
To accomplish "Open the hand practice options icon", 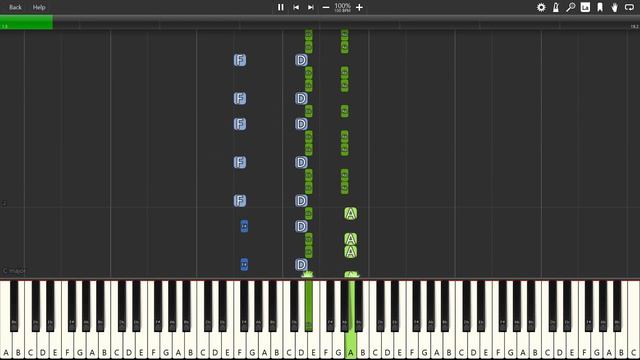I will [x=614, y=7].
